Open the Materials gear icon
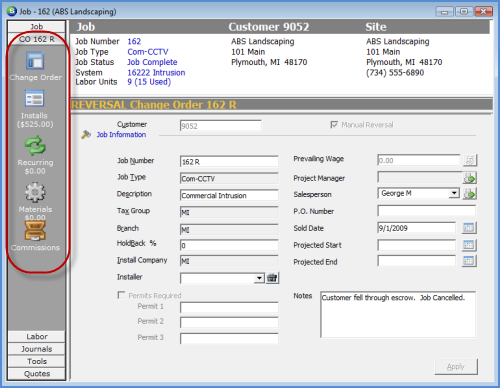Viewport: 500px width, 388px height. [x=35, y=192]
